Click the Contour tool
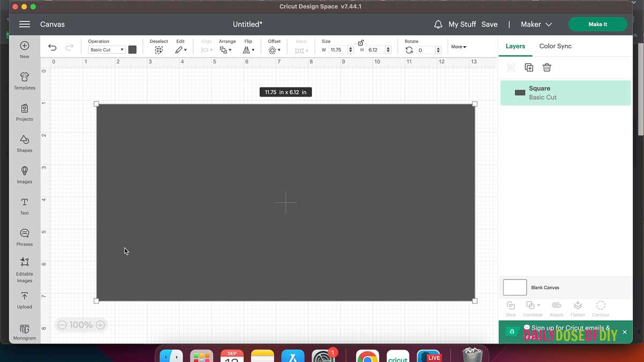The image size is (644, 362). (601, 308)
